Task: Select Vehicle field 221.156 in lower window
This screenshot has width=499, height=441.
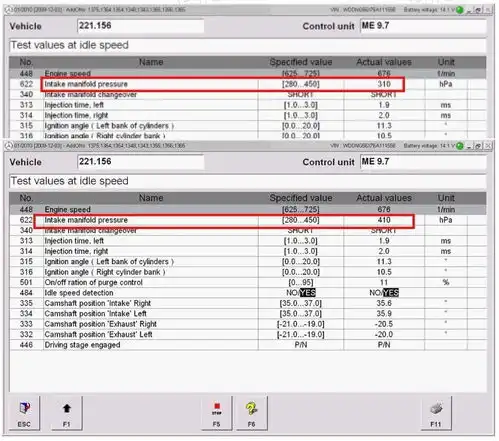Action: [140, 162]
